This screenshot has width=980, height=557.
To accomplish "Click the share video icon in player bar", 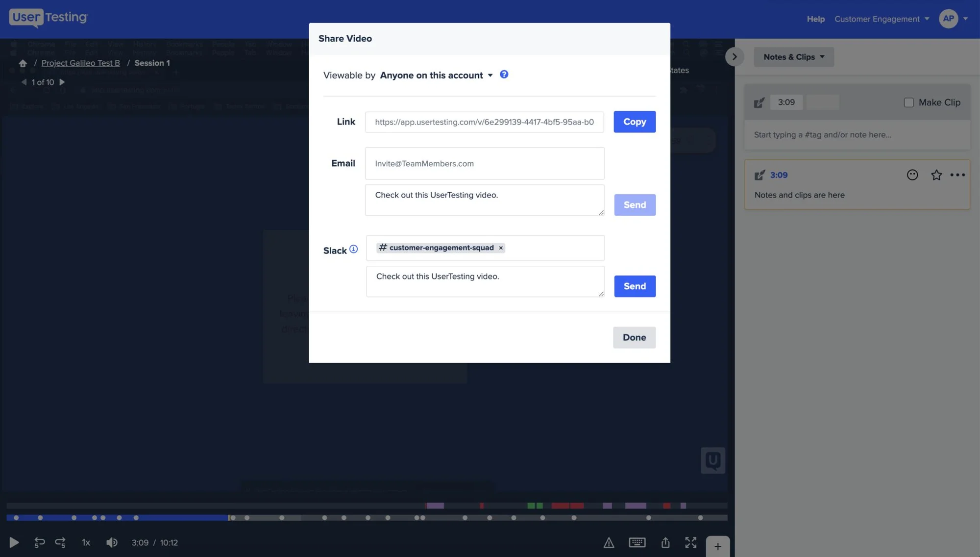I will [x=665, y=542].
